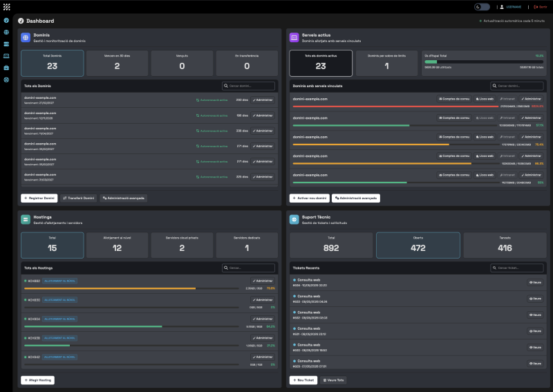Viewport: 553px width, 392px height.
Task: Click Comptes de correu on the 57.1% domain row
Action: (x=454, y=118)
